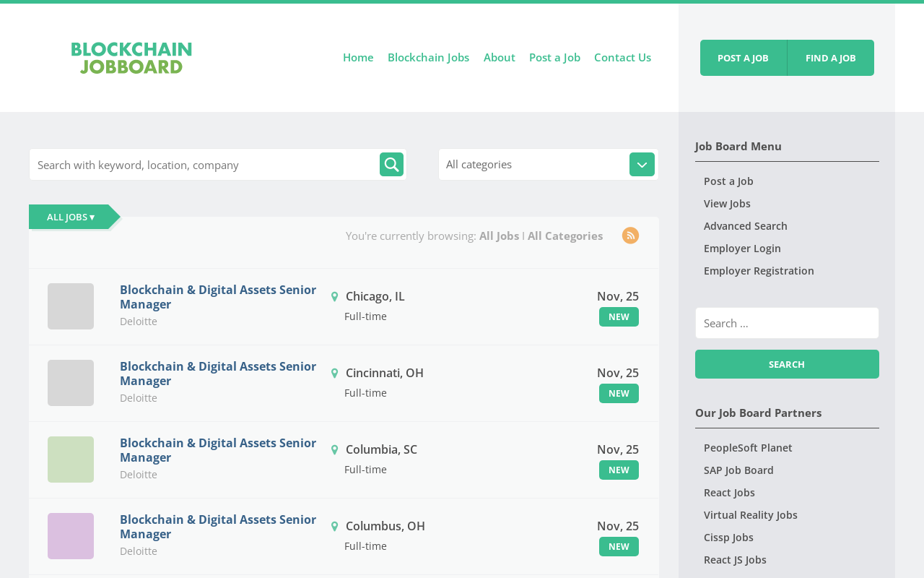Click the Chicago, IL location pin icon

pos(334,297)
